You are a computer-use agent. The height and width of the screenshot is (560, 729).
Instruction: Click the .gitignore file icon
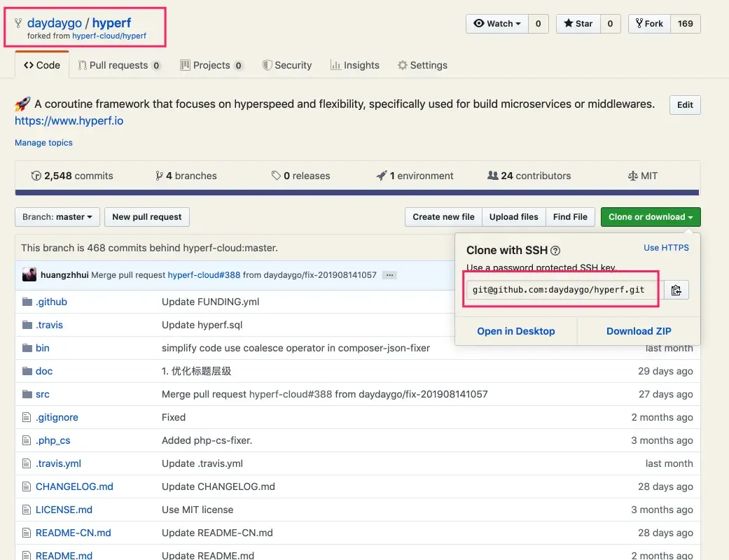[27, 417]
